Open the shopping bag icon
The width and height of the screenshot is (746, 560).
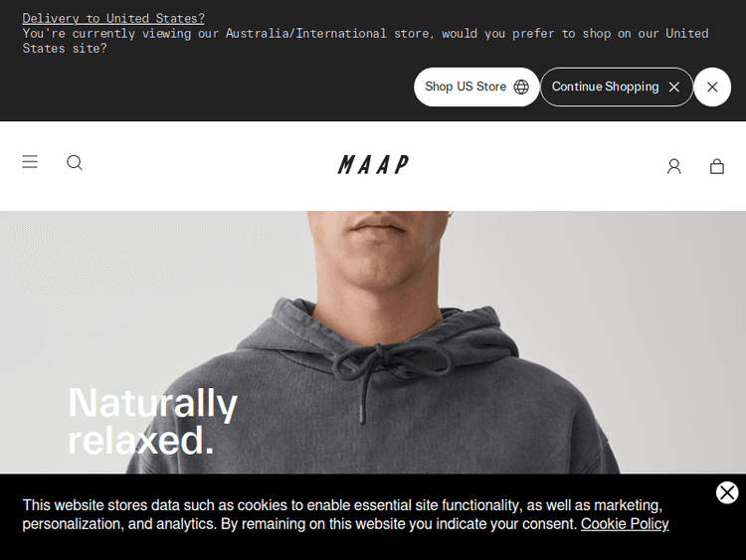click(717, 166)
